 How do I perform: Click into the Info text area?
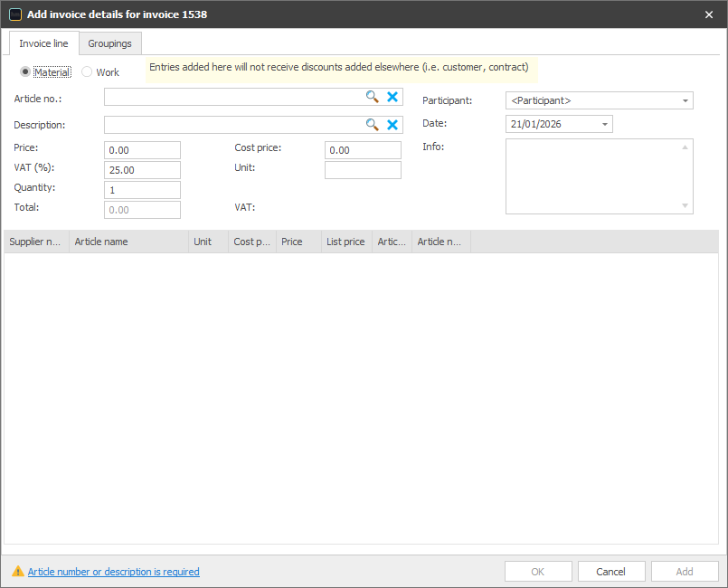point(600,176)
